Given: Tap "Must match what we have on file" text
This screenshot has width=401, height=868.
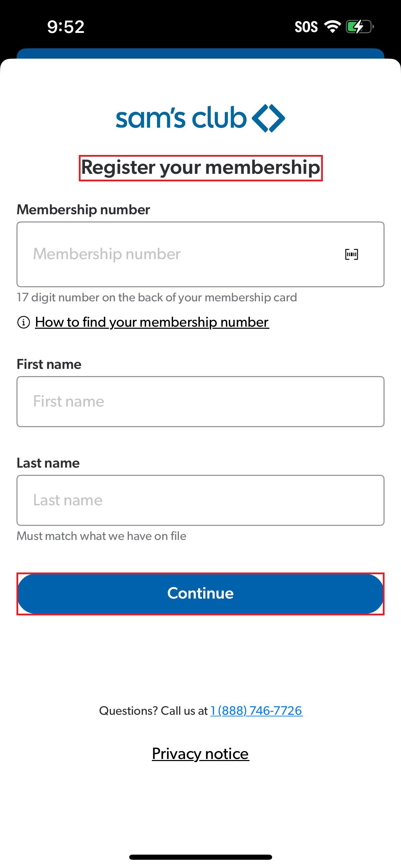Looking at the screenshot, I should pos(101,536).
